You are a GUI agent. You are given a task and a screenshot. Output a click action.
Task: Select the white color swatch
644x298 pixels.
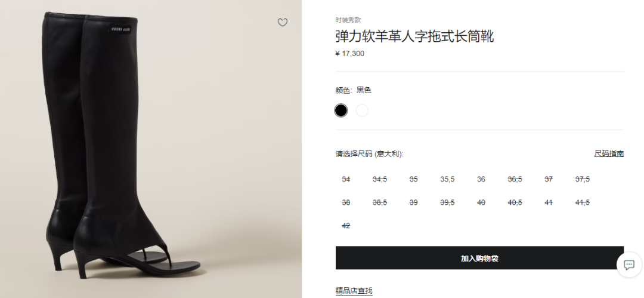(x=362, y=110)
